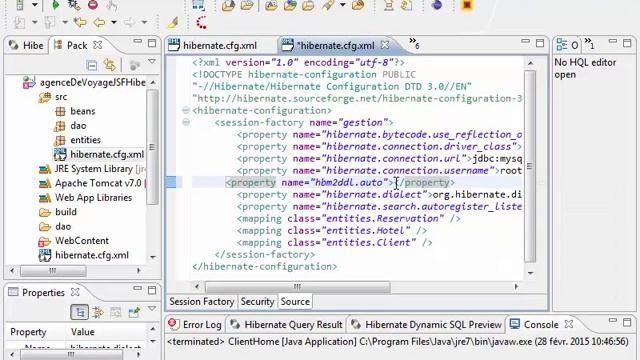Open the Package Explorer view menu triangle

(152, 62)
